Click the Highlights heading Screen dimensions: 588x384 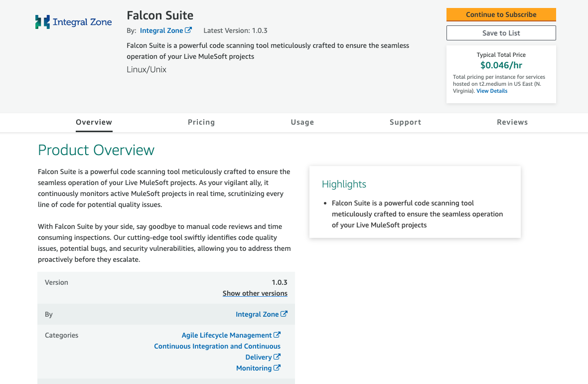pos(344,184)
